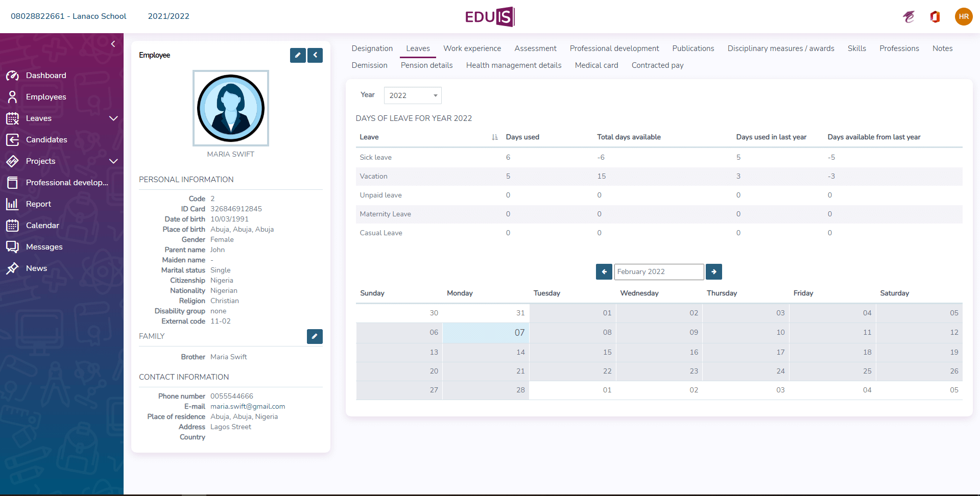The height and width of the screenshot is (496, 980).
Task: Open the Office 365 icon in header
Action: (935, 17)
